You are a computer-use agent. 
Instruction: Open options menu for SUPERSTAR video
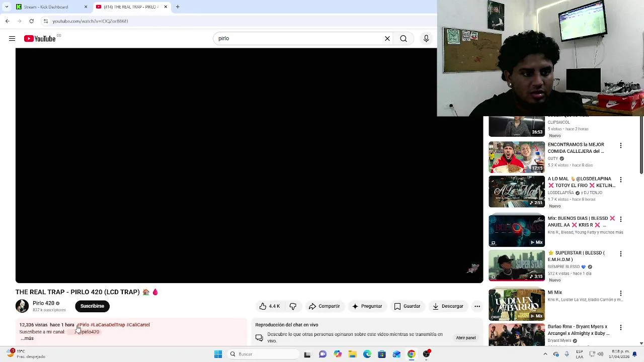pyautogui.click(x=621, y=254)
